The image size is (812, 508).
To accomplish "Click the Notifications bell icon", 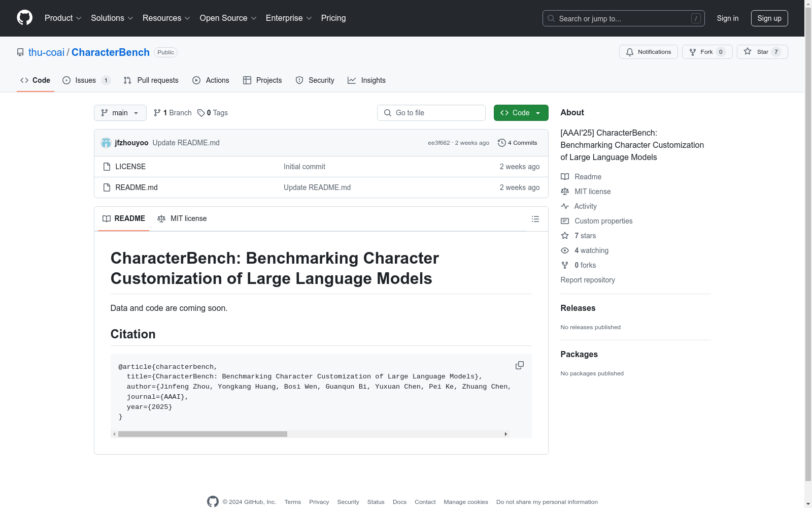I will (x=630, y=52).
